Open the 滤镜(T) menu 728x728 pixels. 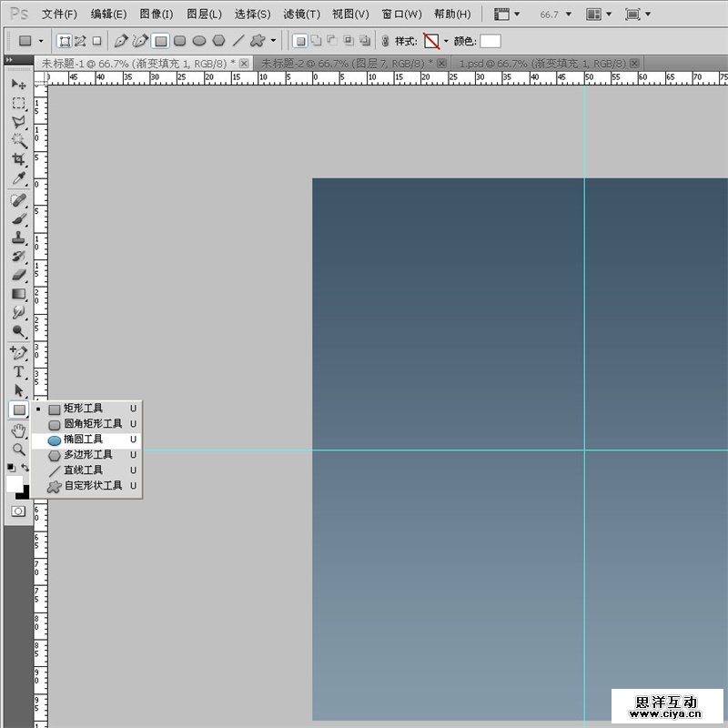pyautogui.click(x=301, y=15)
